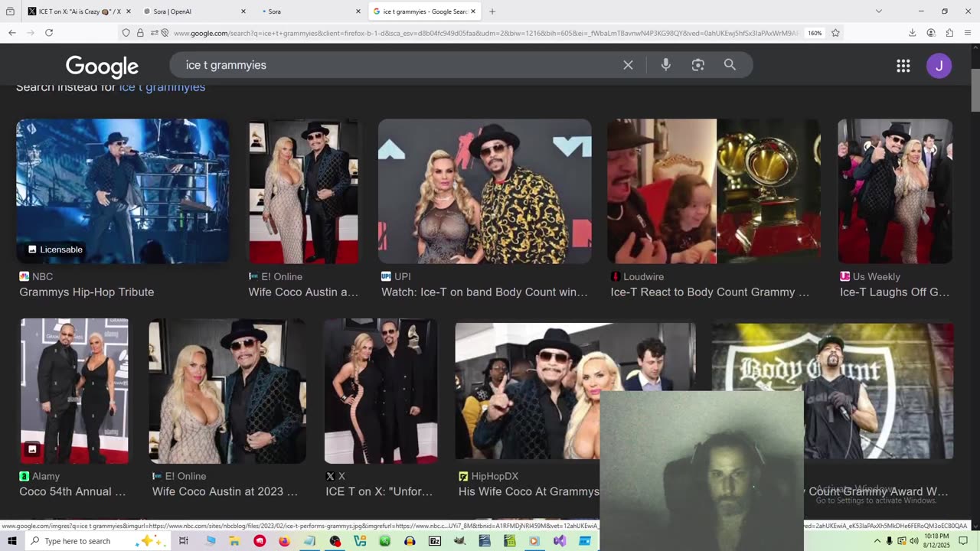Open Us Weekly 'Ice-T Laughs Off' link

tap(894, 292)
